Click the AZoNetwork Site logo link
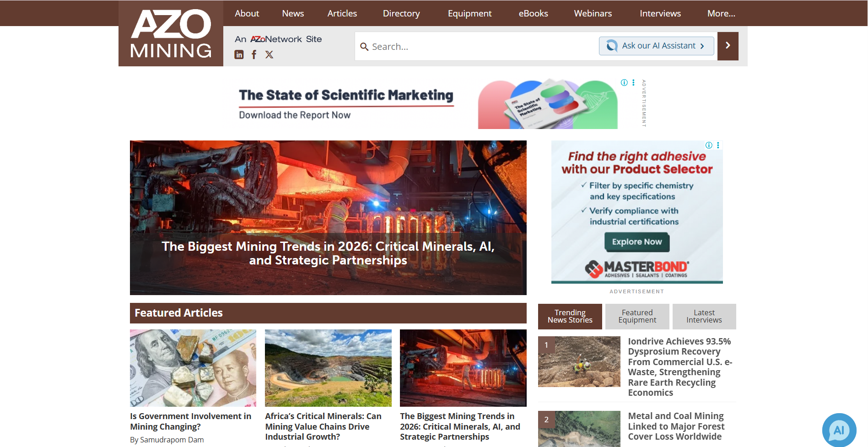The image size is (868, 447). pos(278,39)
